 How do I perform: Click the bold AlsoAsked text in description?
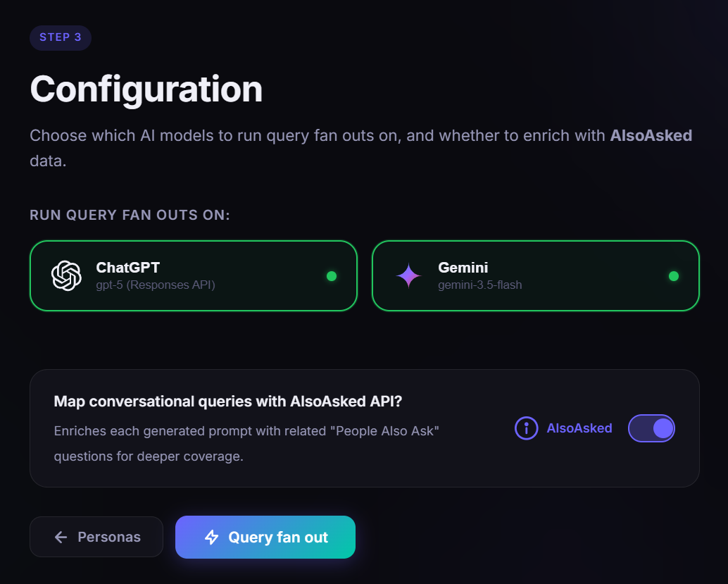651,136
